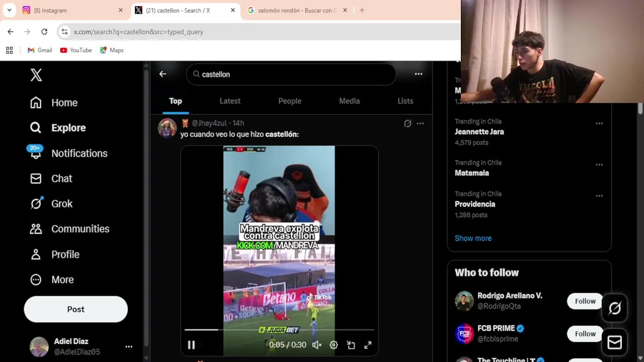The width and height of the screenshot is (644, 362).
Task: Open floating Grok button
Action: click(614, 308)
